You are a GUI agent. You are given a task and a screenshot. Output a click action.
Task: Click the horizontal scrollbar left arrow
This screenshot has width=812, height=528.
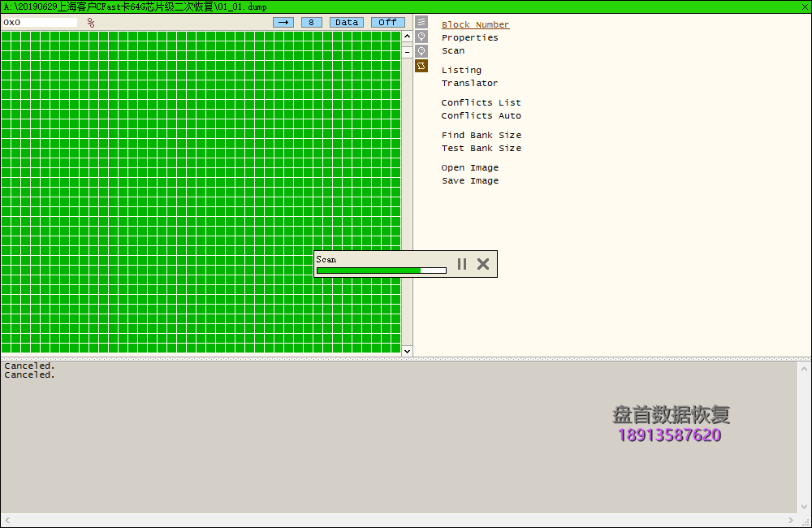pyautogui.click(x=7, y=520)
